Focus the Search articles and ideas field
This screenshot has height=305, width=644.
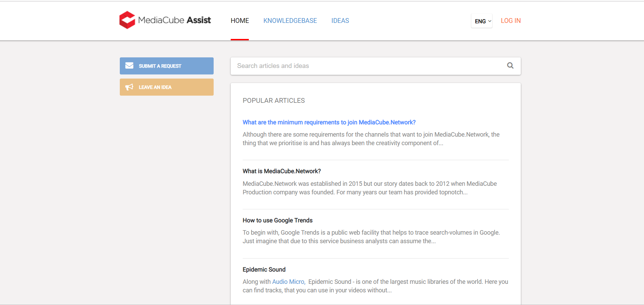click(x=375, y=66)
